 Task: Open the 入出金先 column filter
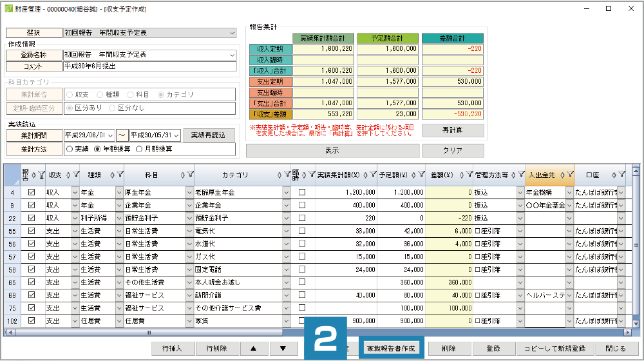pyautogui.click(x=569, y=174)
